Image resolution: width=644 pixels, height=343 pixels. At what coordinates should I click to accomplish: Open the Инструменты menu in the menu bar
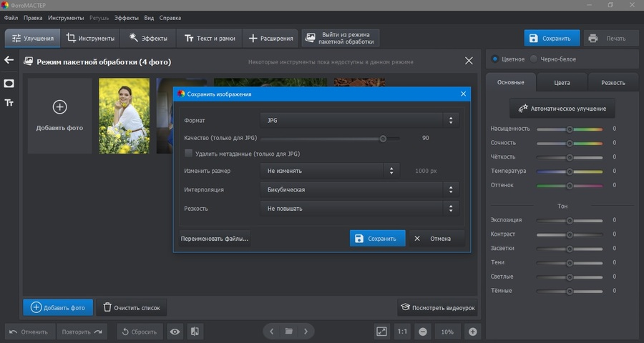pyautogui.click(x=66, y=18)
